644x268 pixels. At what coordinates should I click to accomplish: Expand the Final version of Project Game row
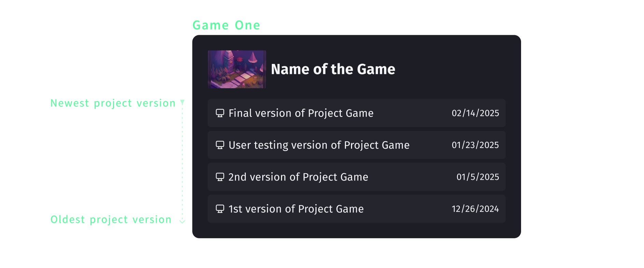pyautogui.click(x=356, y=113)
